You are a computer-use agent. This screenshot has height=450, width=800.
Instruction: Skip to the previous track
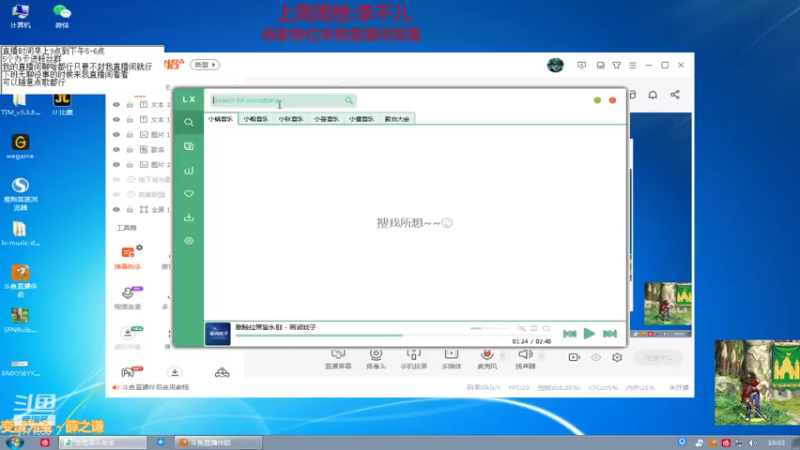(x=570, y=334)
